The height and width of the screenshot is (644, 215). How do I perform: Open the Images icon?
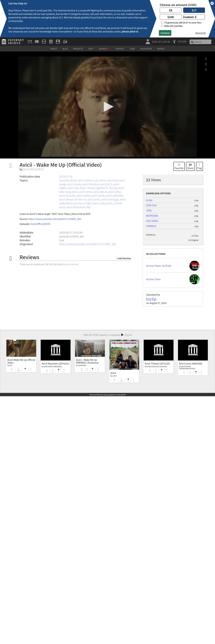[65, 41]
